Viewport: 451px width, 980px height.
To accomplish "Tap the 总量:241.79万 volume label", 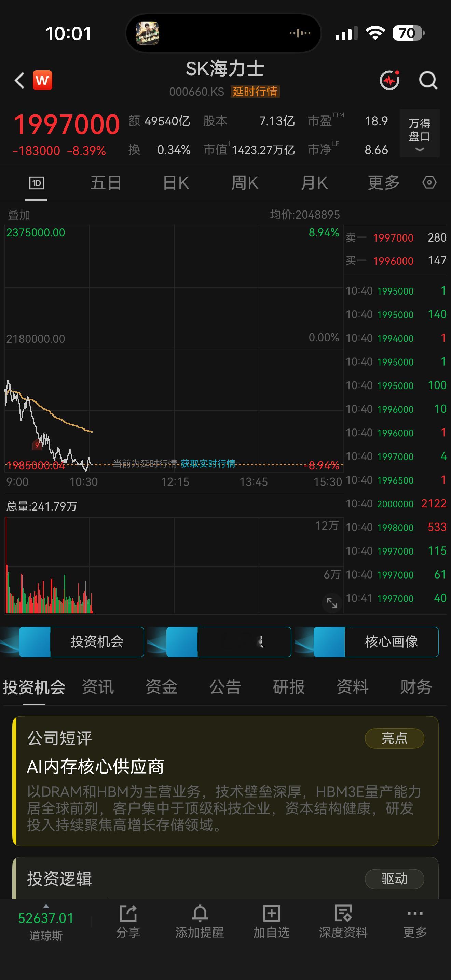I will (x=41, y=506).
